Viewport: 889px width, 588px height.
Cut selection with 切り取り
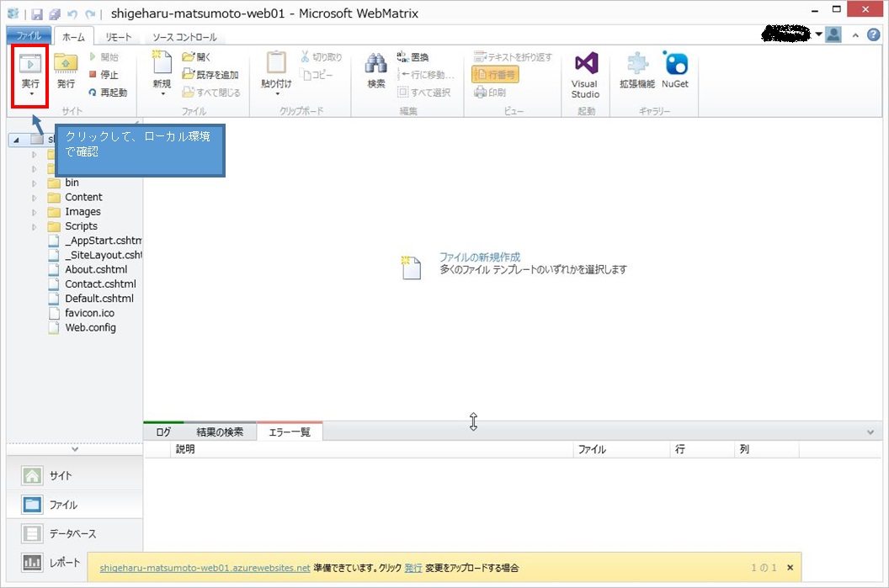pos(321,56)
